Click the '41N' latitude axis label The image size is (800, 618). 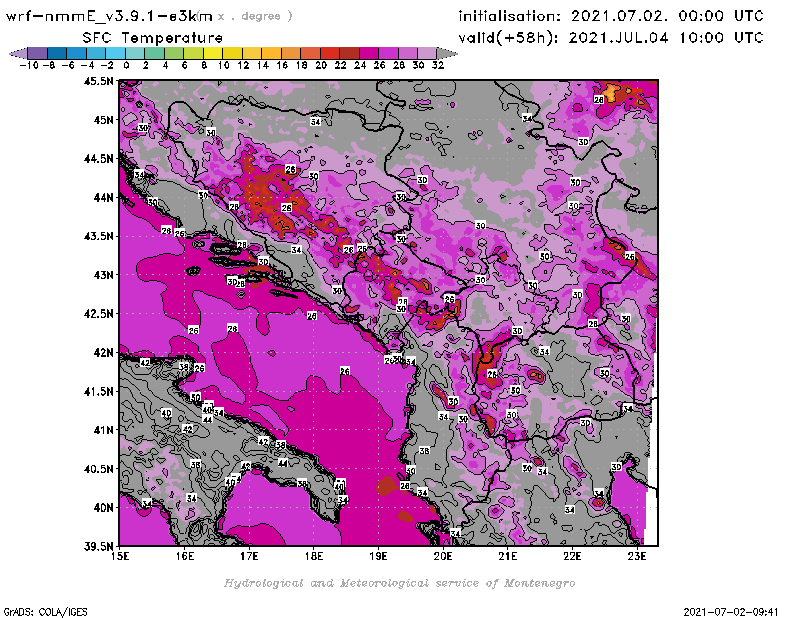(x=103, y=430)
